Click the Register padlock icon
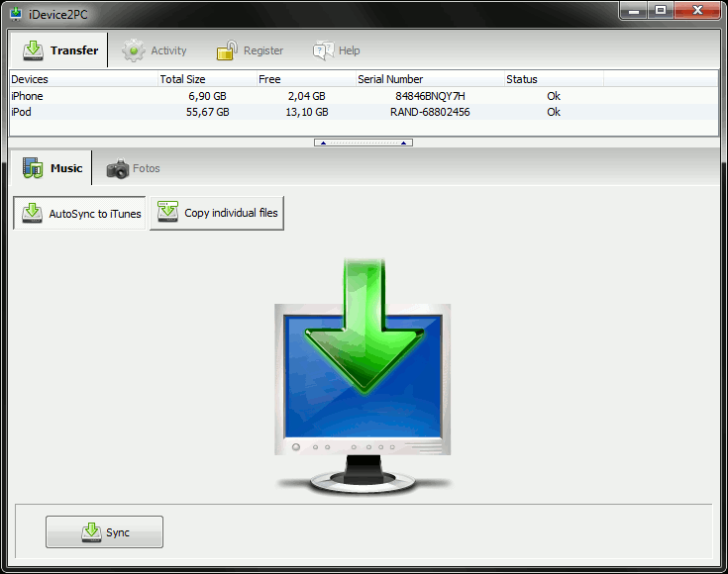 [x=227, y=50]
